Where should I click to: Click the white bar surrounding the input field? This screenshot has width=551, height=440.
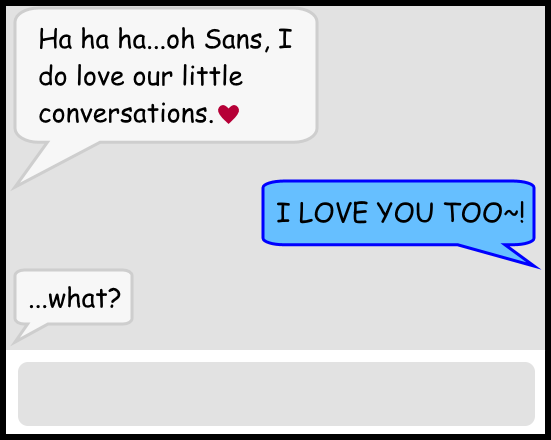click(x=276, y=356)
